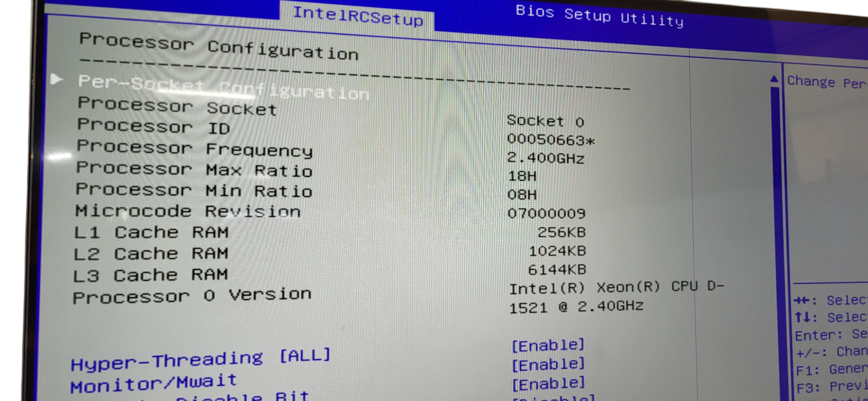Click the Processor Max Ratio label
Image resolution: width=868 pixels, height=401 pixels.
click(194, 169)
